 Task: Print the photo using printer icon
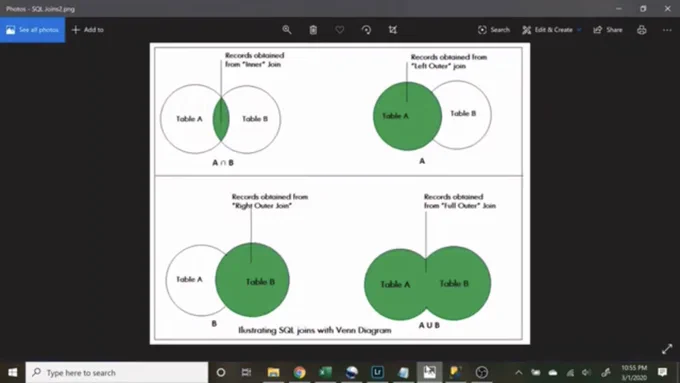[642, 29]
